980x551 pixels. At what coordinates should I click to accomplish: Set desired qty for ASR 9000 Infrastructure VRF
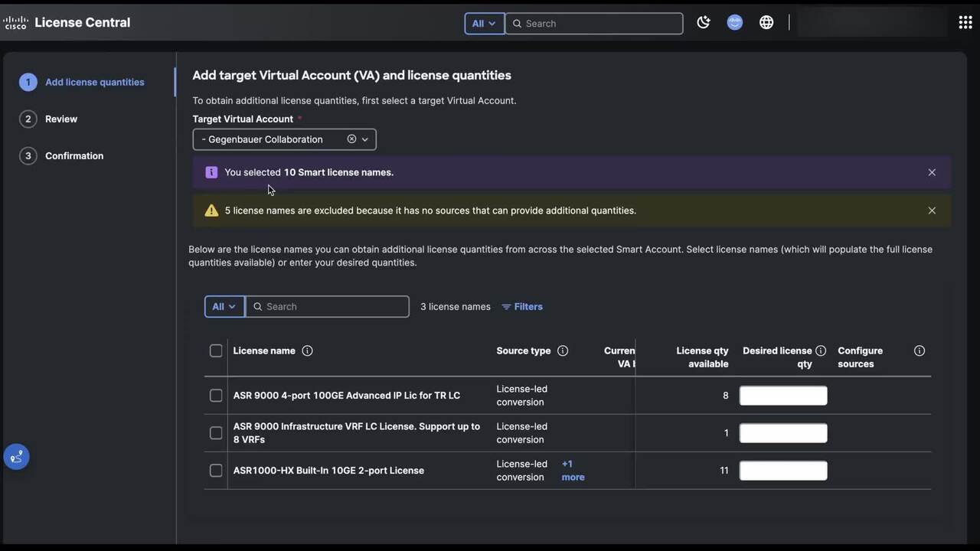[783, 433]
